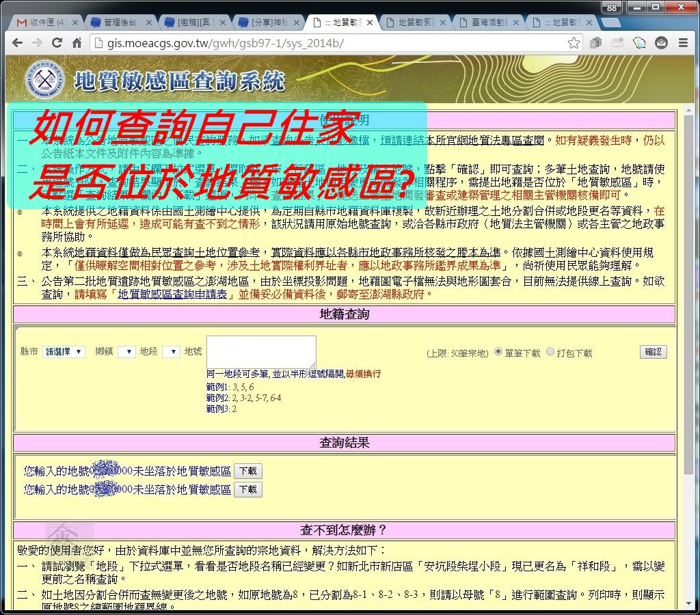Click the 查不到怎麼辦？ section heading
700x615 pixels.
344,530
